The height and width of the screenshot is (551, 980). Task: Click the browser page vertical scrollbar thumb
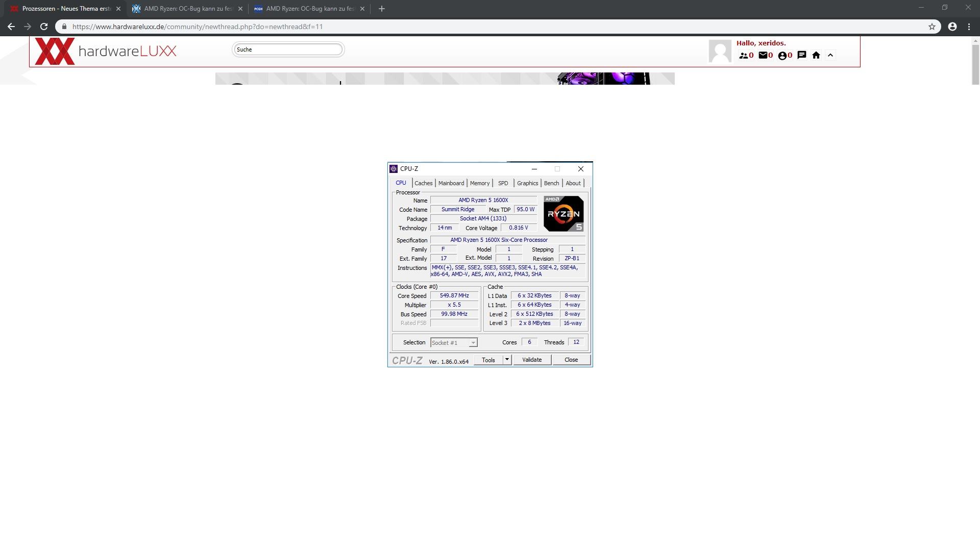point(975,64)
